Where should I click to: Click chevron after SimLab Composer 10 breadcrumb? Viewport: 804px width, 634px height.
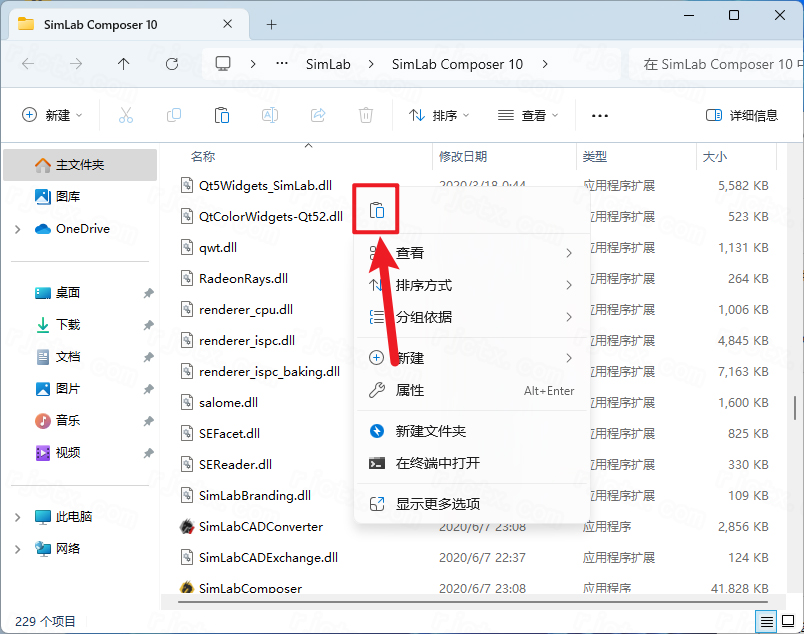coord(545,64)
